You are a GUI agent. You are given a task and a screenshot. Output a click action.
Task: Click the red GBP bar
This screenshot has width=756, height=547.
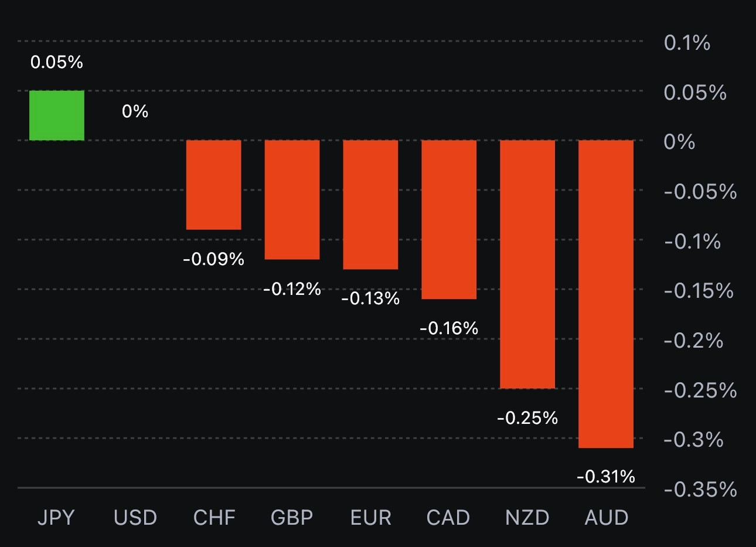(292, 199)
